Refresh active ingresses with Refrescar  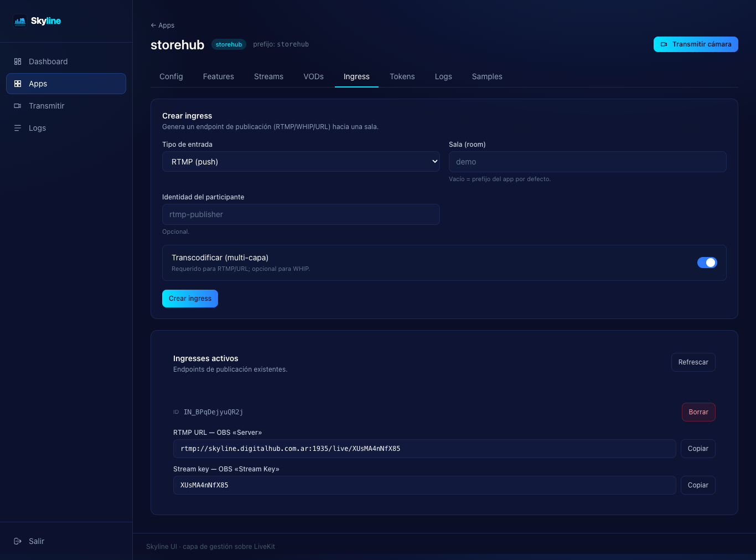693,362
